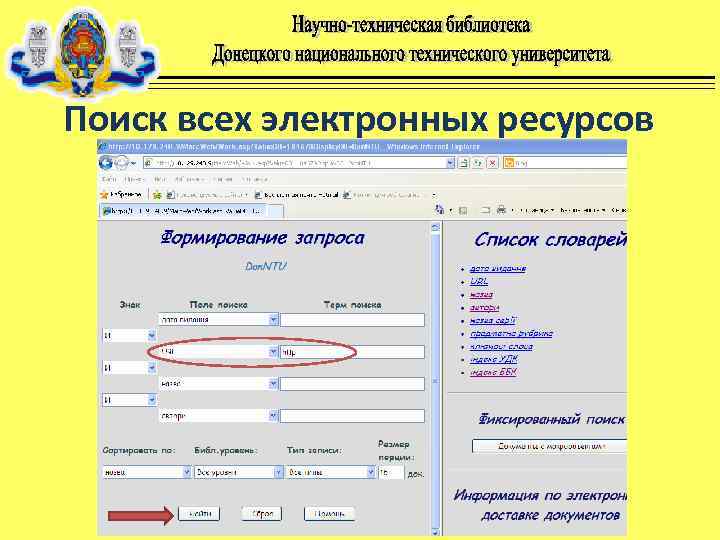Click the Документы с изображениями fixed search button
This screenshot has height=540, width=720.
coord(549,446)
